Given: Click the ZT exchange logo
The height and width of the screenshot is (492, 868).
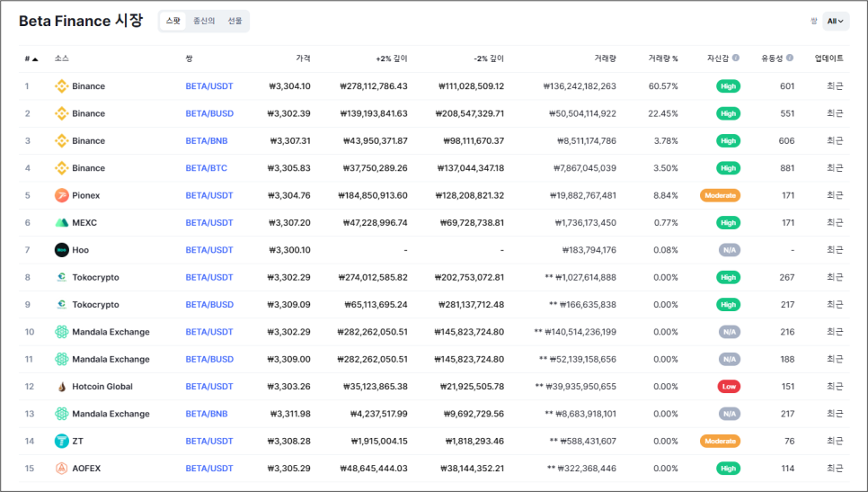Looking at the screenshot, I should click(61, 441).
